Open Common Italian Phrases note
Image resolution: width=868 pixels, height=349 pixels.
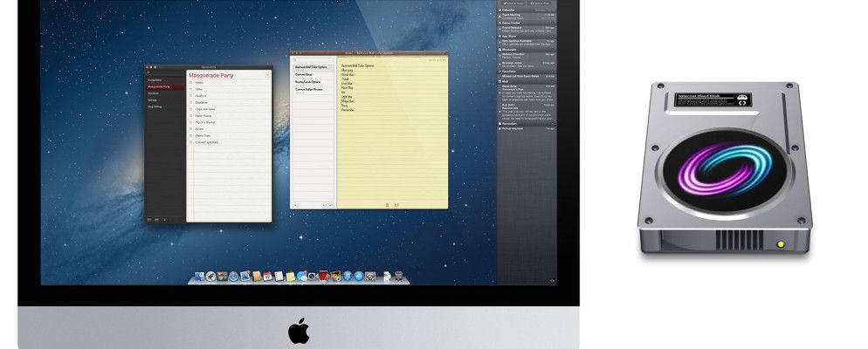coord(313,89)
